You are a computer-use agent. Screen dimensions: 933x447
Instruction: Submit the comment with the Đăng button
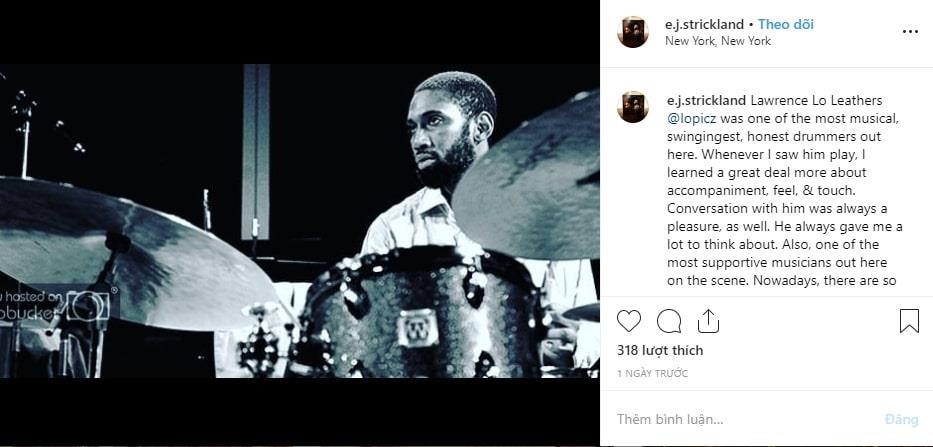[x=901, y=420]
